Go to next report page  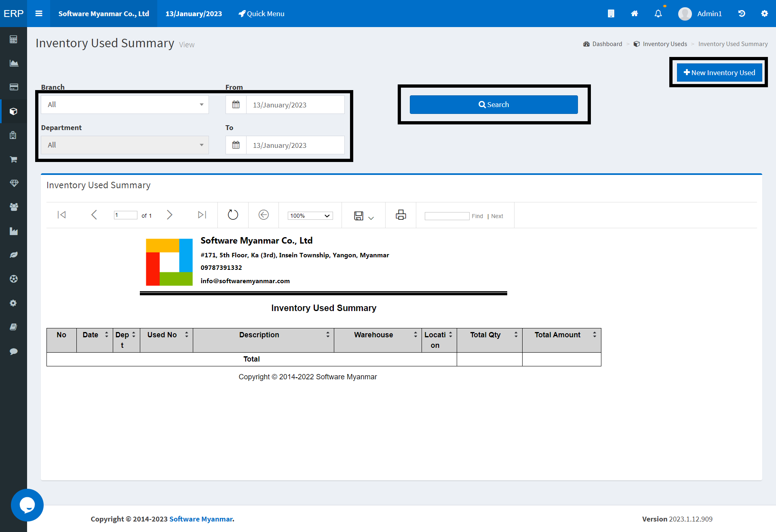click(170, 215)
